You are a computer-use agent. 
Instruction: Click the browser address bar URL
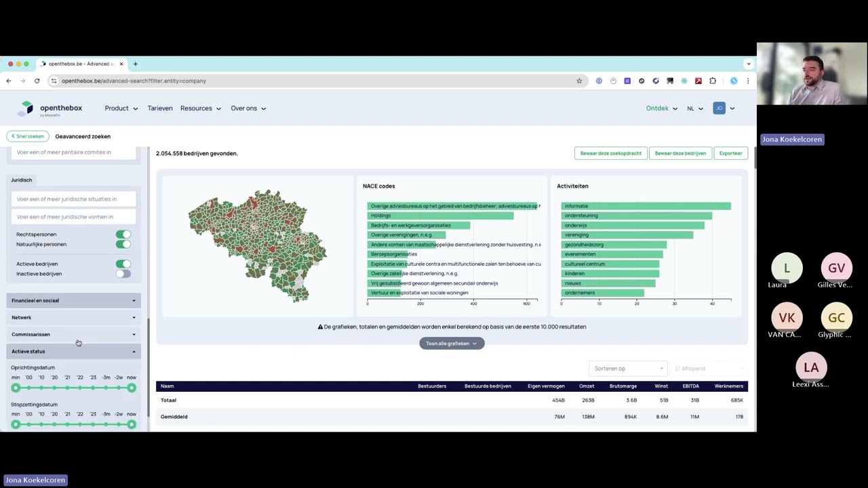pos(134,81)
